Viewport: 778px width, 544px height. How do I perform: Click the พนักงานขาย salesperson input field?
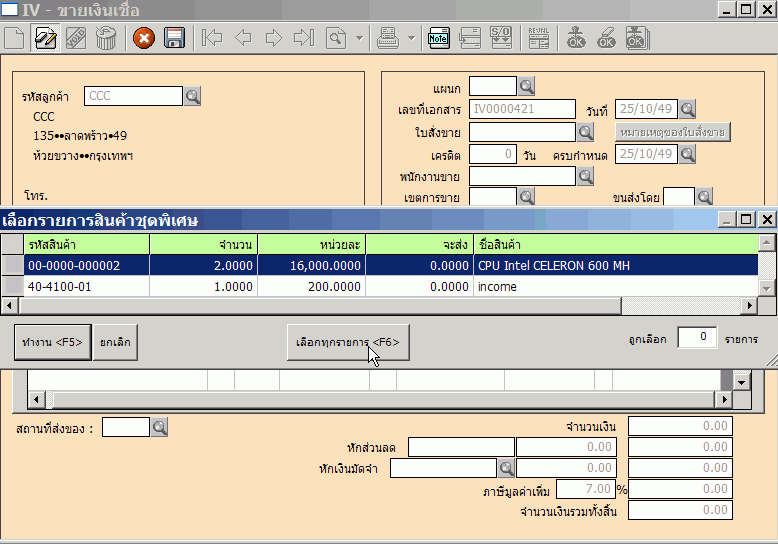point(522,176)
